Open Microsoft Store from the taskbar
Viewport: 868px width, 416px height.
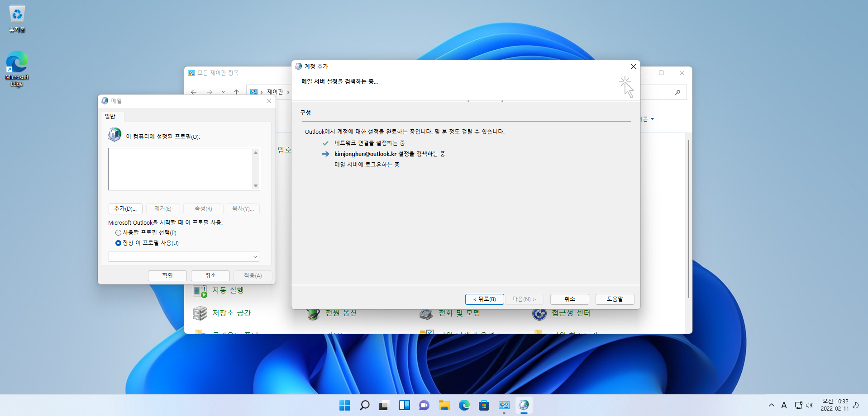click(484, 405)
